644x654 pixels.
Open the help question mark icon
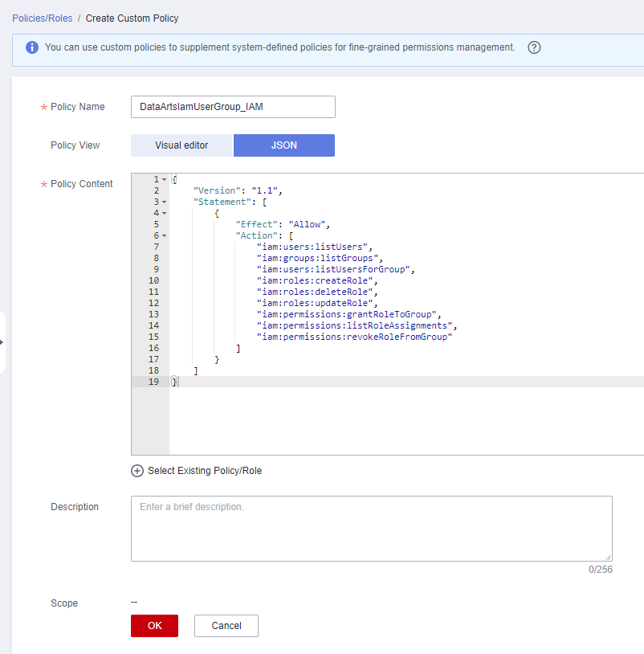(x=534, y=47)
